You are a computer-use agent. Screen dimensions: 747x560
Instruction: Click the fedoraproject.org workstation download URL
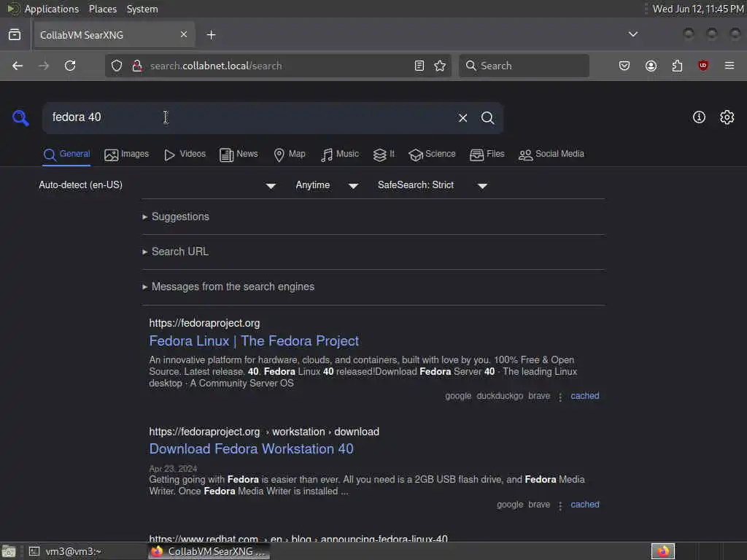coord(264,432)
